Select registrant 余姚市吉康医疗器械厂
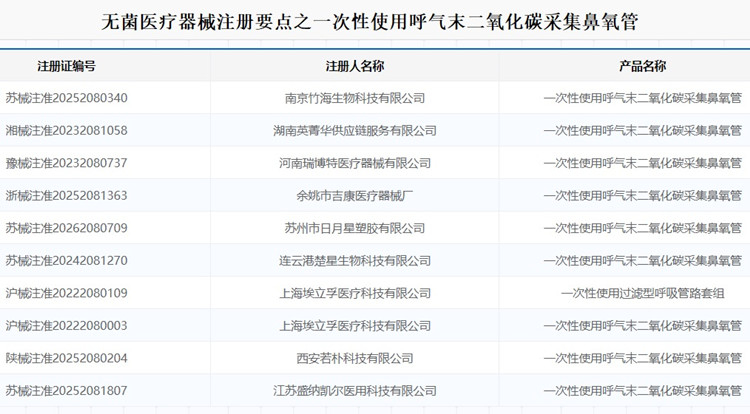 point(355,196)
